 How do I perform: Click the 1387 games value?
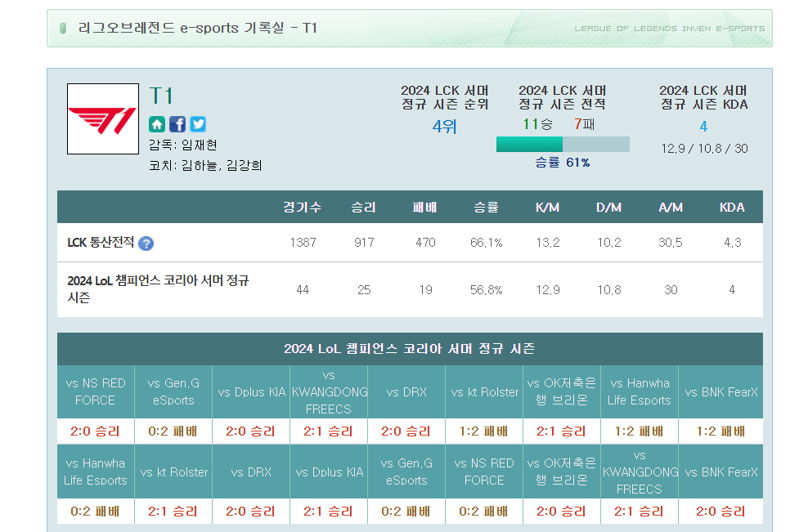point(303,243)
